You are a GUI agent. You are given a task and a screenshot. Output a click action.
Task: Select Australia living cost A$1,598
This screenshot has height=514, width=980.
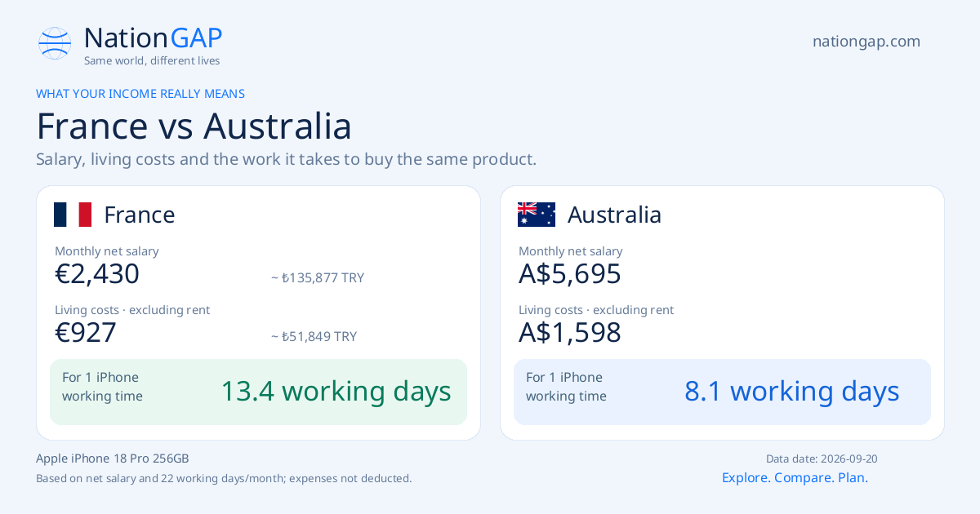[x=570, y=333]
